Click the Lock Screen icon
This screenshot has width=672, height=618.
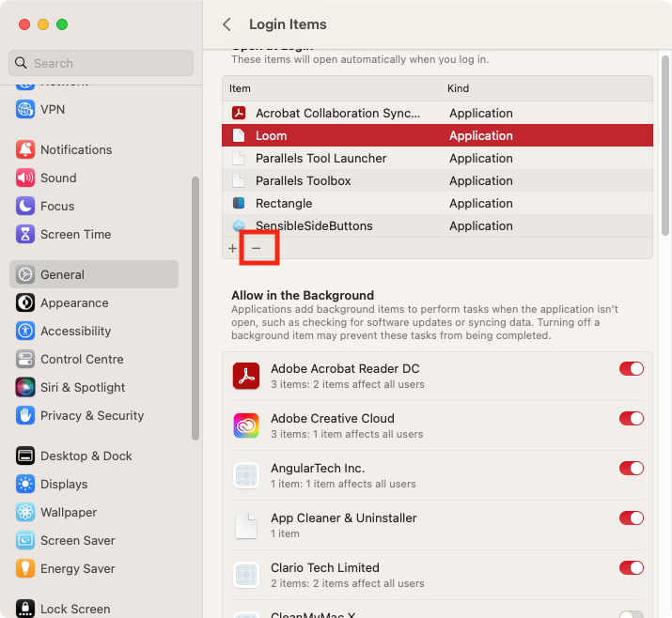25,609
